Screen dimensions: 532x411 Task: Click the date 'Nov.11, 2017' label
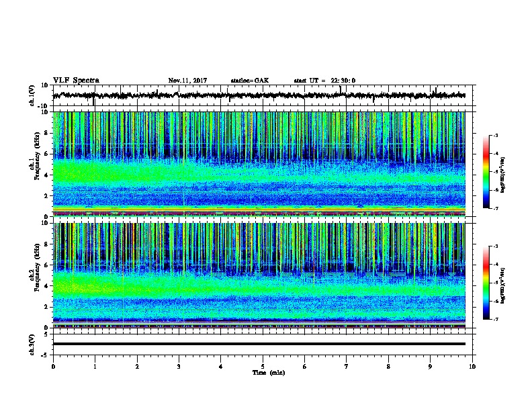[187, 81]
